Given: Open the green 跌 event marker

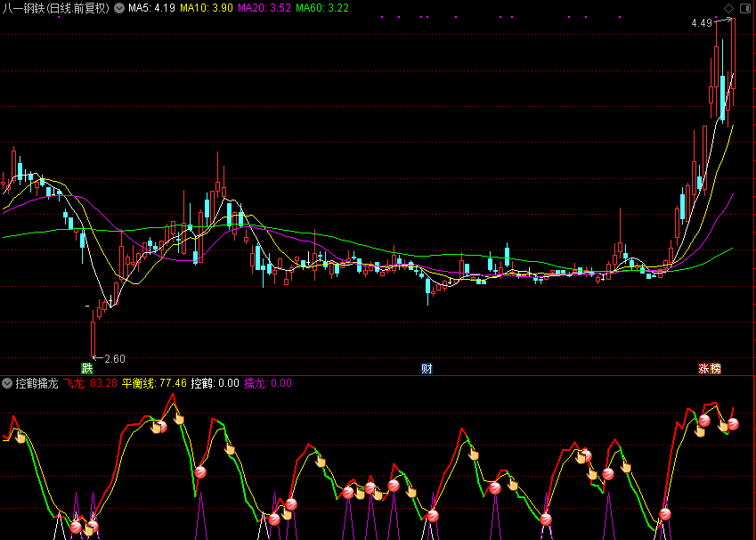Looking at the screenshot, I should (87, 368).
